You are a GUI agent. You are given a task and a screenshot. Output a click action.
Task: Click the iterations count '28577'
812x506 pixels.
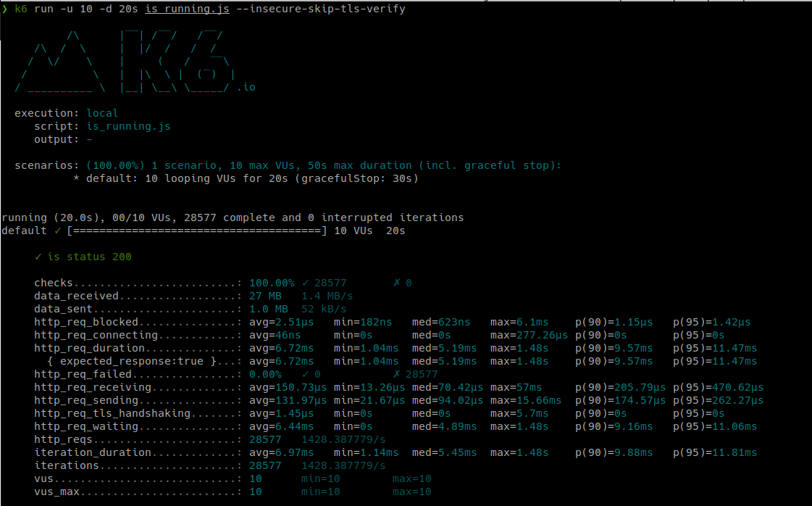[265, 465]
